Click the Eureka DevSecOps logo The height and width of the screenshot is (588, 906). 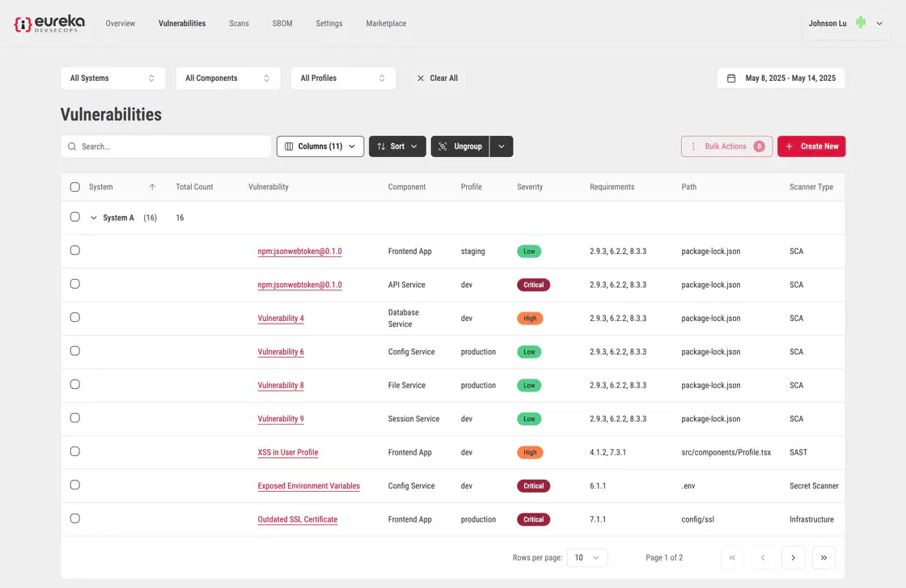pyautogui.click(x=49, y=23)
